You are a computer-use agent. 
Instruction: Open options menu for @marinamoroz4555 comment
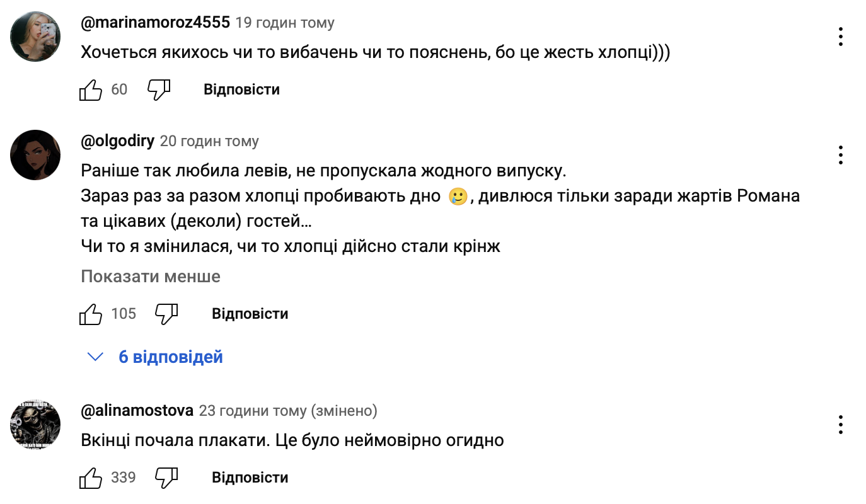[841, 37]
